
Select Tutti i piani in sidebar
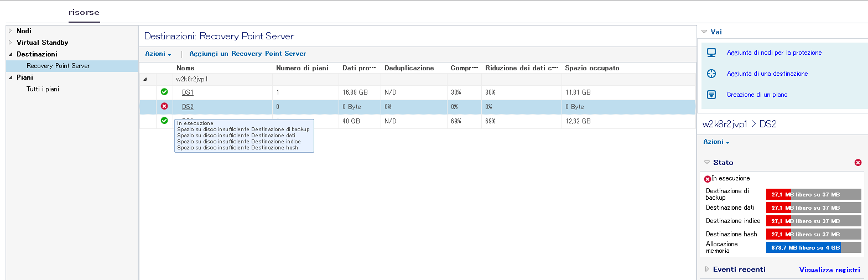(43, 89)
